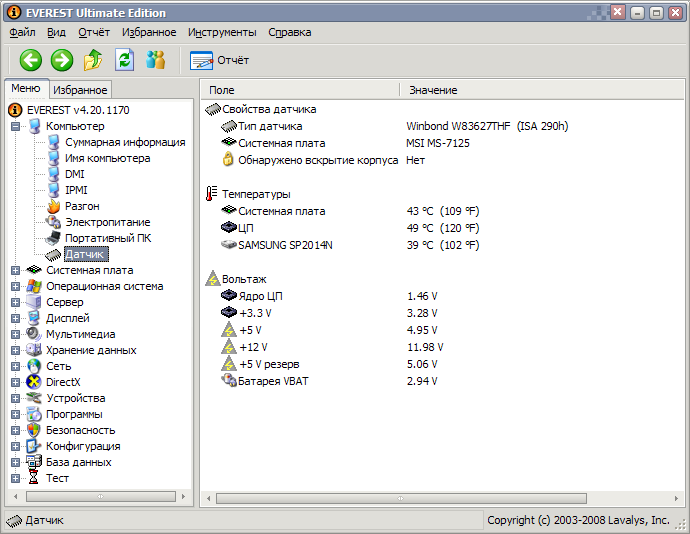Expand the База данных tree node

click(15, 462)
